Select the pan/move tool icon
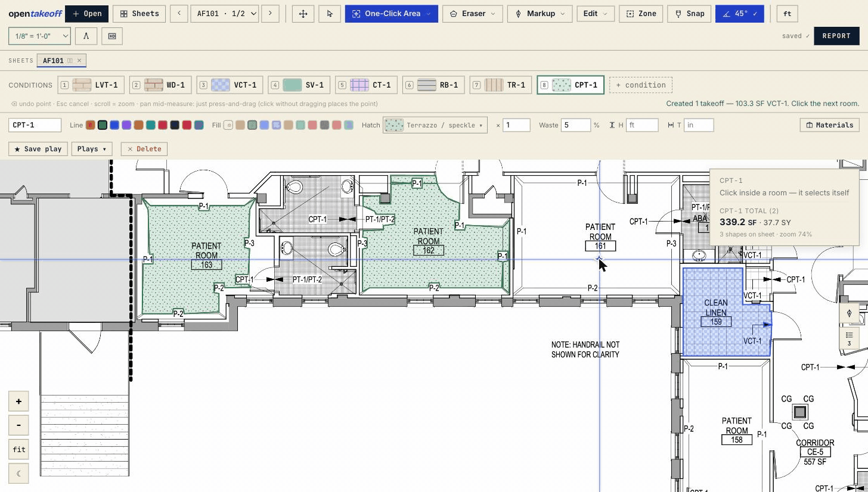This screenshot has height=492, width=868. click(303, 14)
